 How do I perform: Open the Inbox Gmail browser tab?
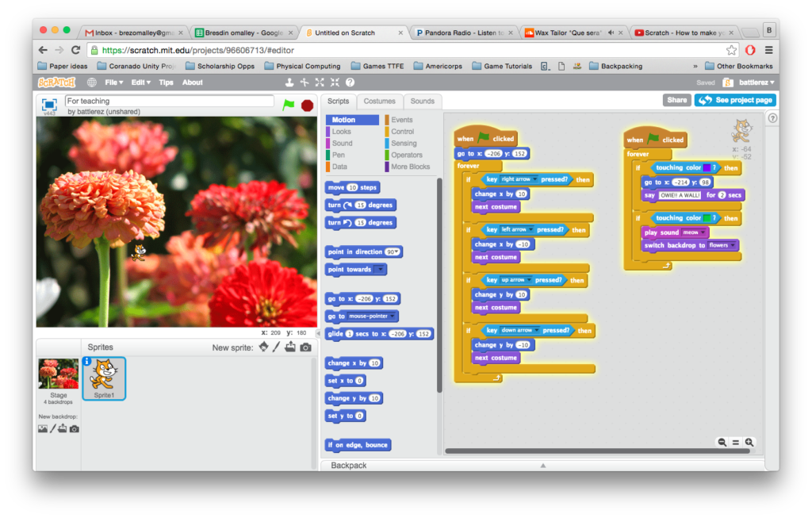coord(135,33)
